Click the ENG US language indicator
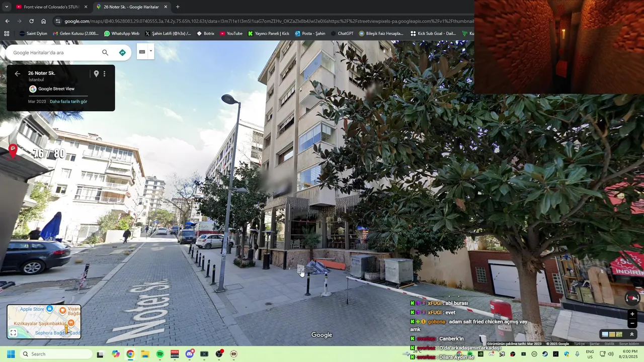Viewport: 644px width, 362px height. coord(590,354)
